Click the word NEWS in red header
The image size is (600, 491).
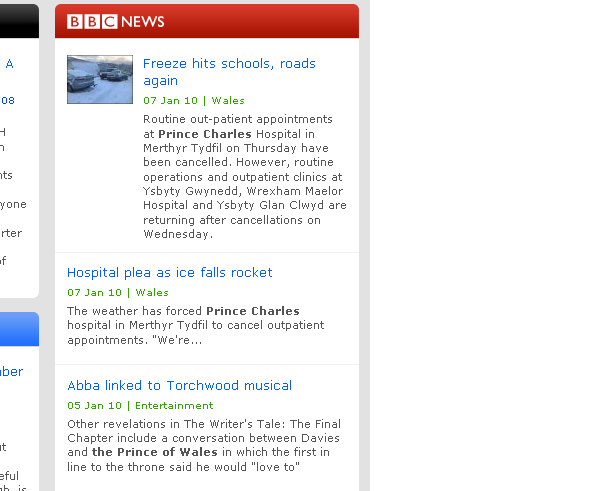point(143,22)
